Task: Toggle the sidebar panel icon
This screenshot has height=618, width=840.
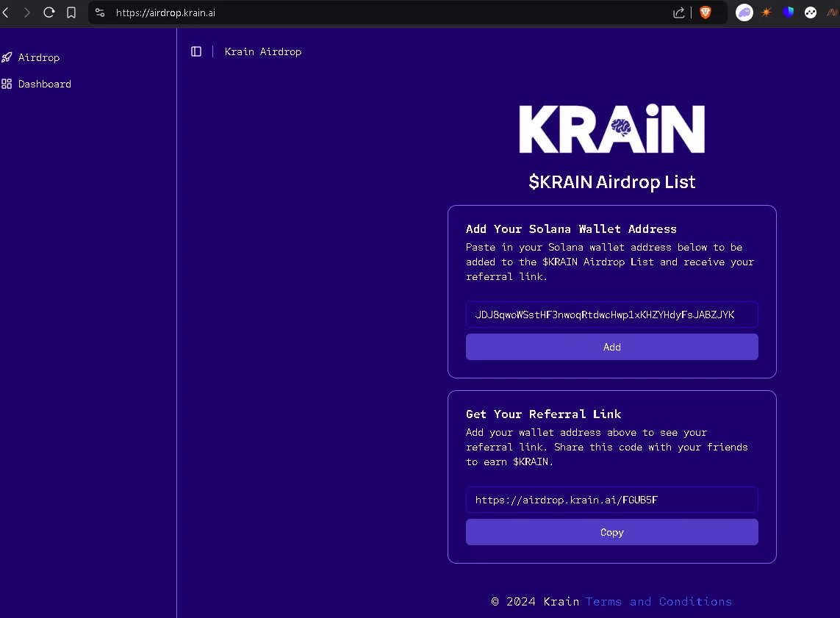Action: click(196, 51)
